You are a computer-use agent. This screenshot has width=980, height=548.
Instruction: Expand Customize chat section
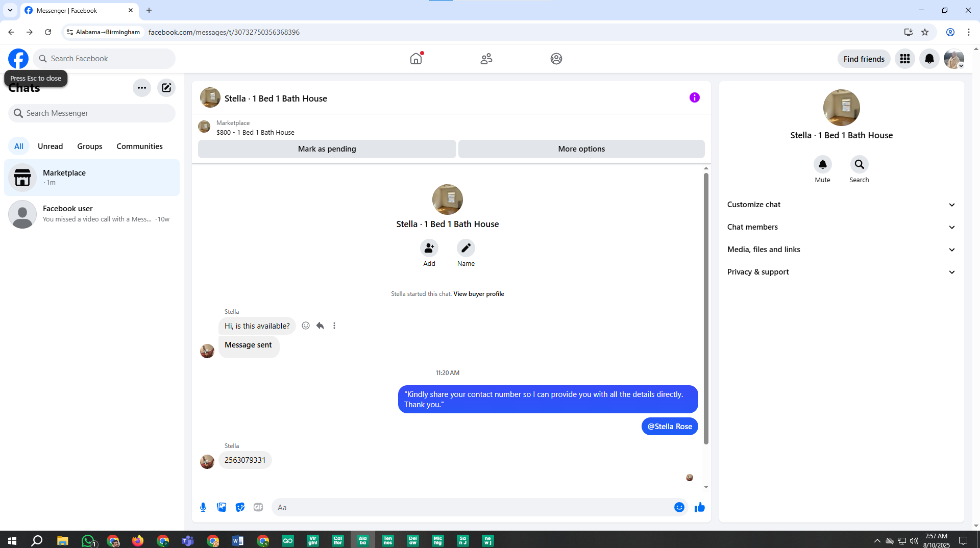pos(841,205)
